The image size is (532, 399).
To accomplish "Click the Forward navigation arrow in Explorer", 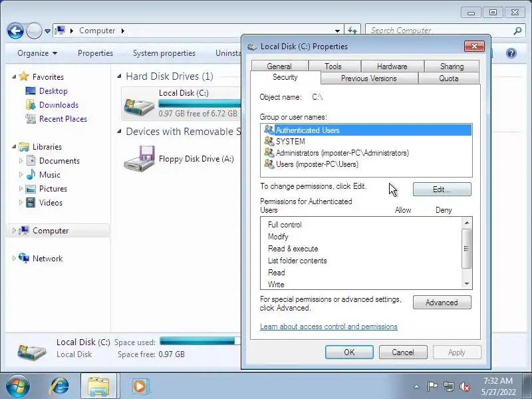I will click(34, 31).
